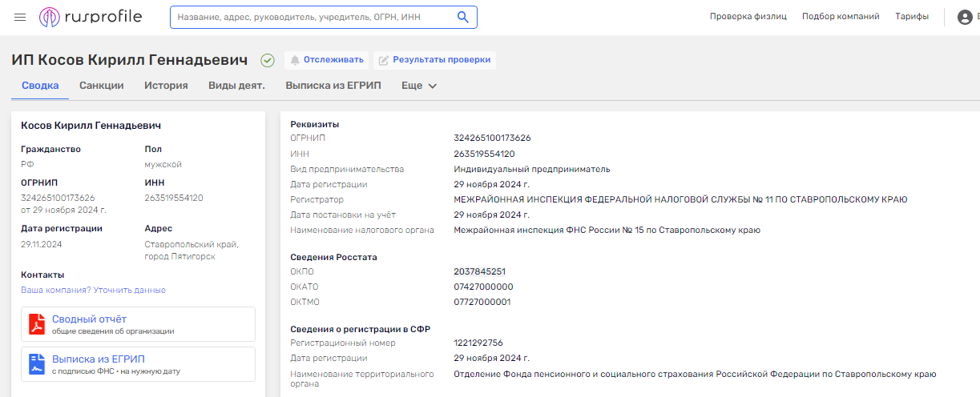
Task: Open Проверка физлиц in header
Action: 748,16
